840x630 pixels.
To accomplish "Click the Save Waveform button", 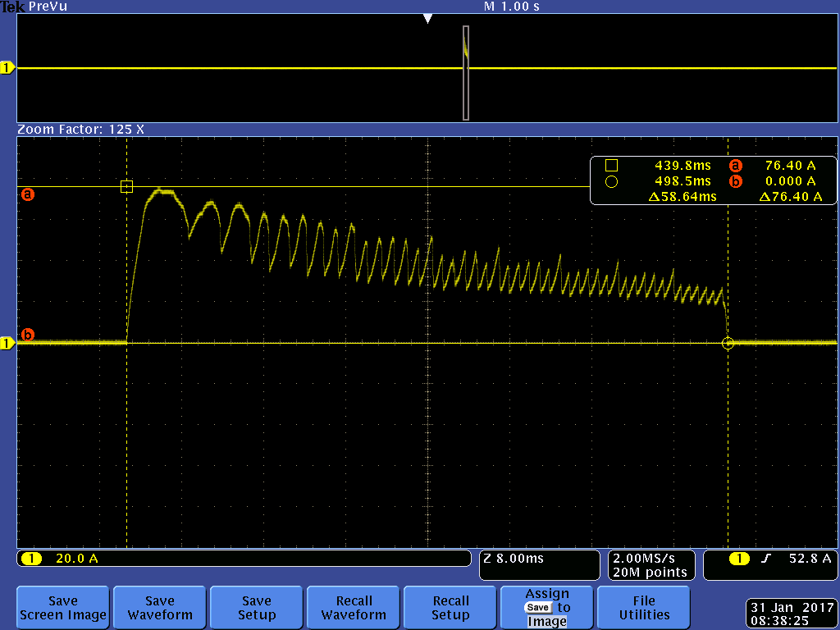I will tap(160, 608).
